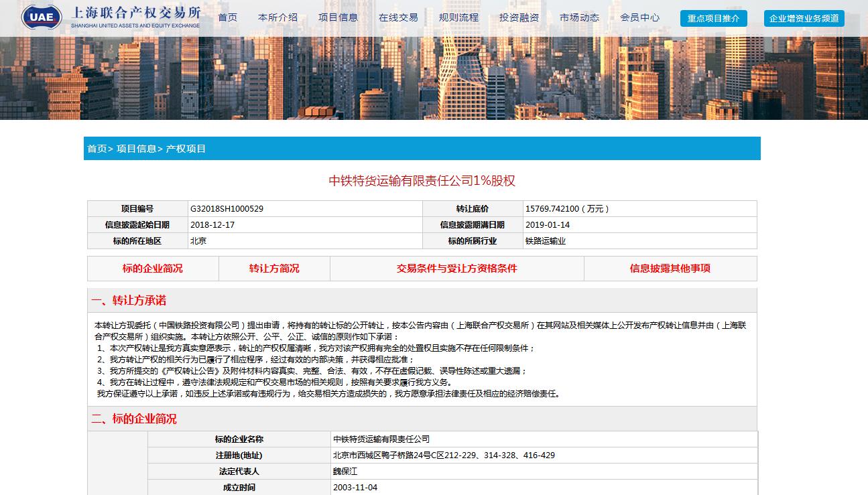Select founding date 2003-11-04

click(x=355, y=488)
